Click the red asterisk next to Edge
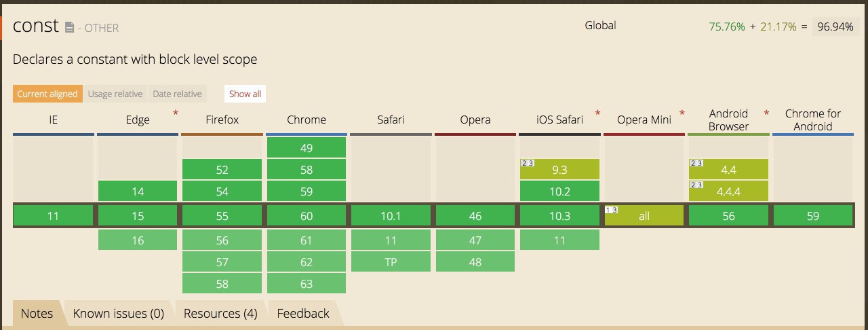This screenshot has height=330, width=868. 176,113
